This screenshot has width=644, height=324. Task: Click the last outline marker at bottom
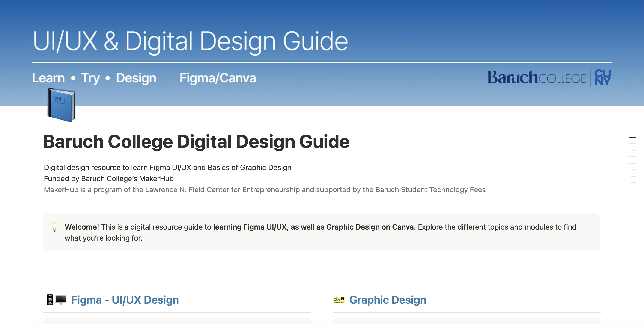633,189
